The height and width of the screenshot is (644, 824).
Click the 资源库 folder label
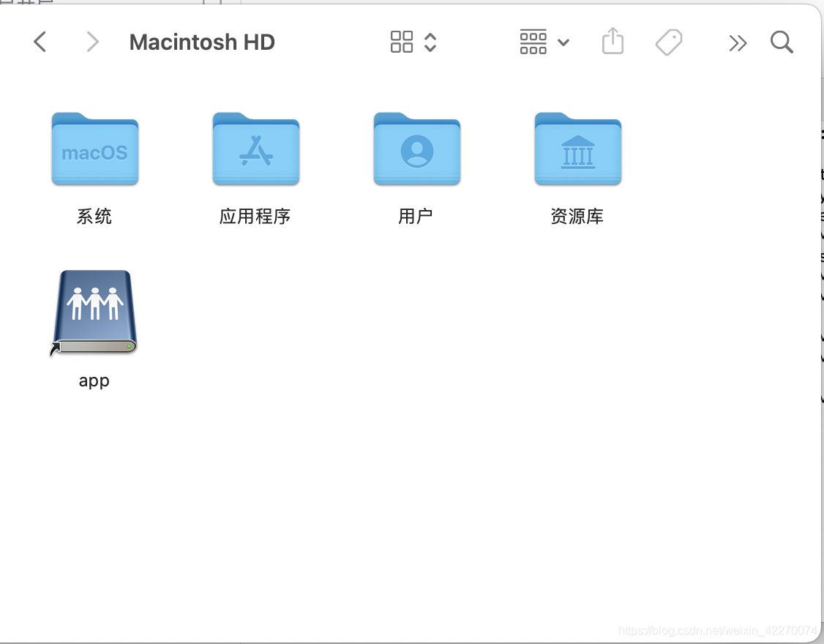[577, 216]
